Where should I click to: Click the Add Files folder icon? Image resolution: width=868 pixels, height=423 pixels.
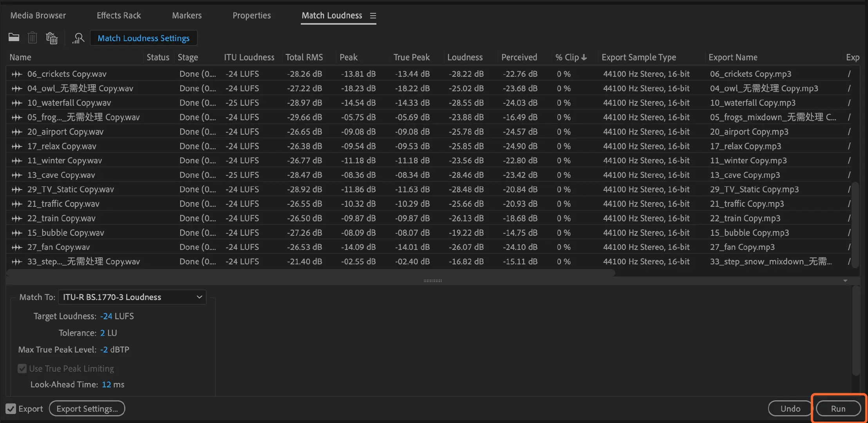click(14, 38)
